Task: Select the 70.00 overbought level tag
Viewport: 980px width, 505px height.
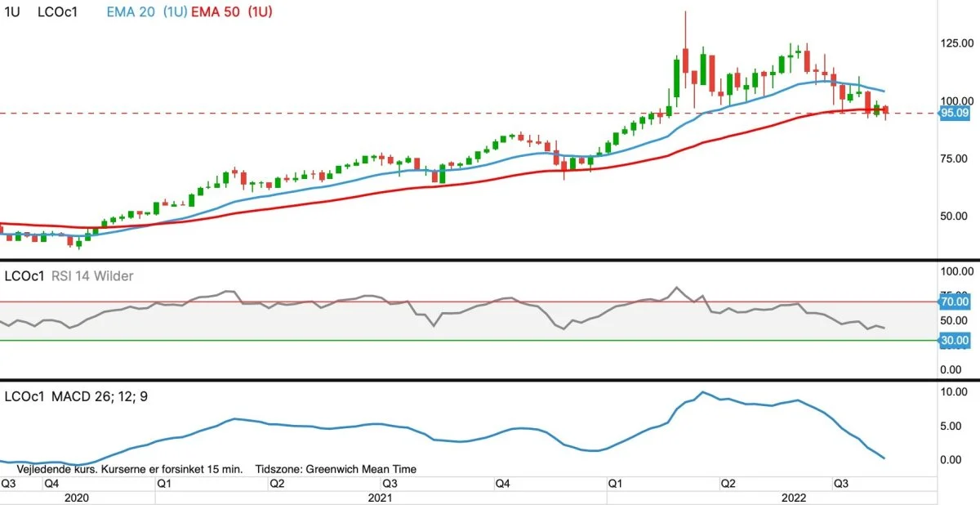Action: click(955, 302)
